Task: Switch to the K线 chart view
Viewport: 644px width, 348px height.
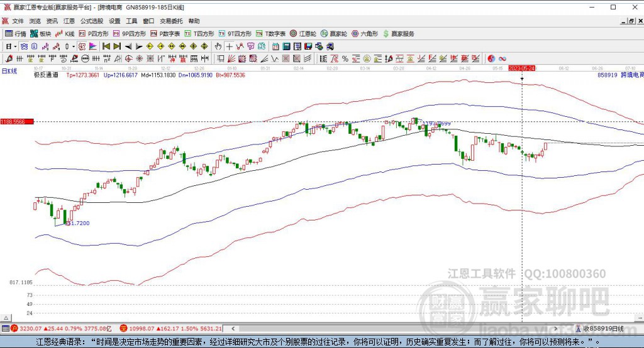Action: [x=65, y=34]
